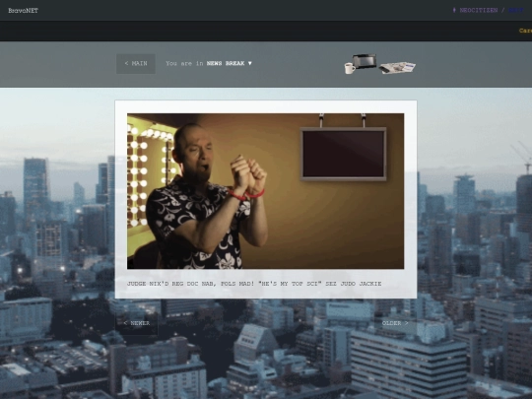Click the man in handcuffs news image
This screenshot has width=532, height=399.
click(265, 191)
